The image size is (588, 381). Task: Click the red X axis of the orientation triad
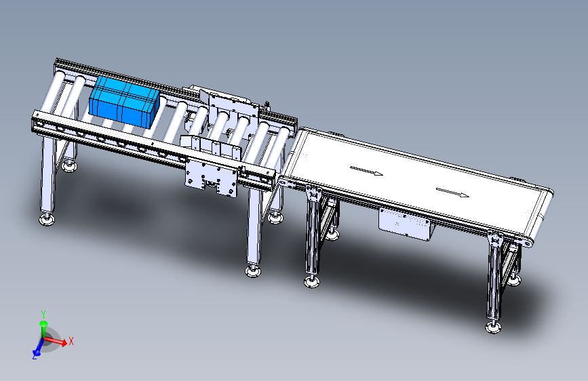point(56,340)
